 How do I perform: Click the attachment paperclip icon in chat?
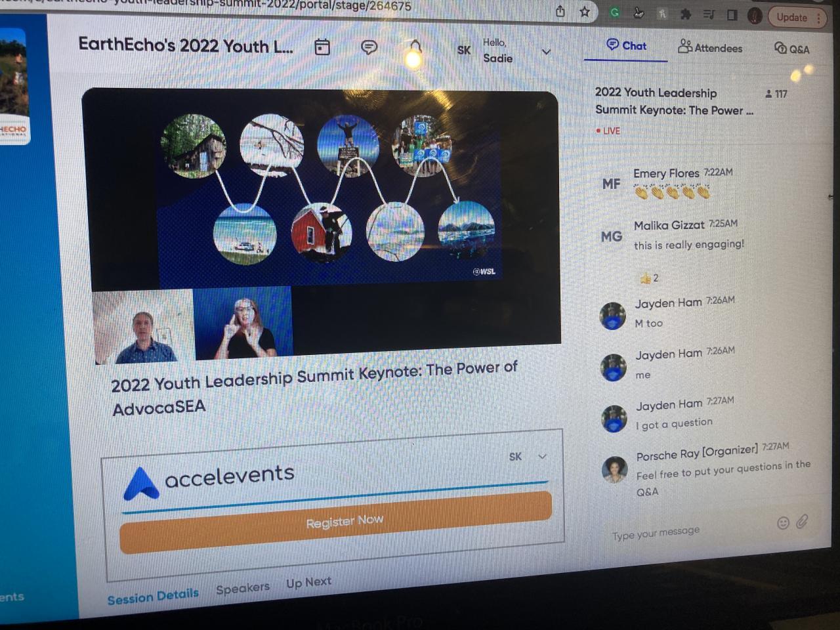click(802, 522)
